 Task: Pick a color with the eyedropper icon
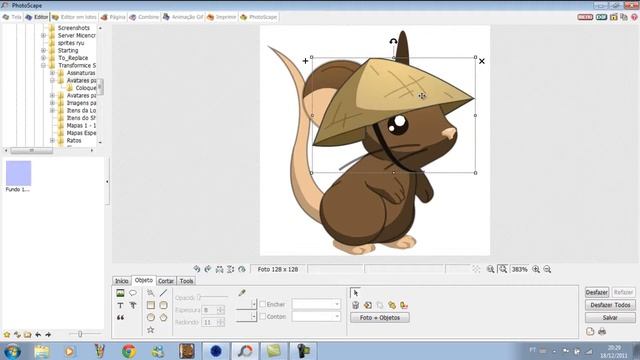coord(242,293)
